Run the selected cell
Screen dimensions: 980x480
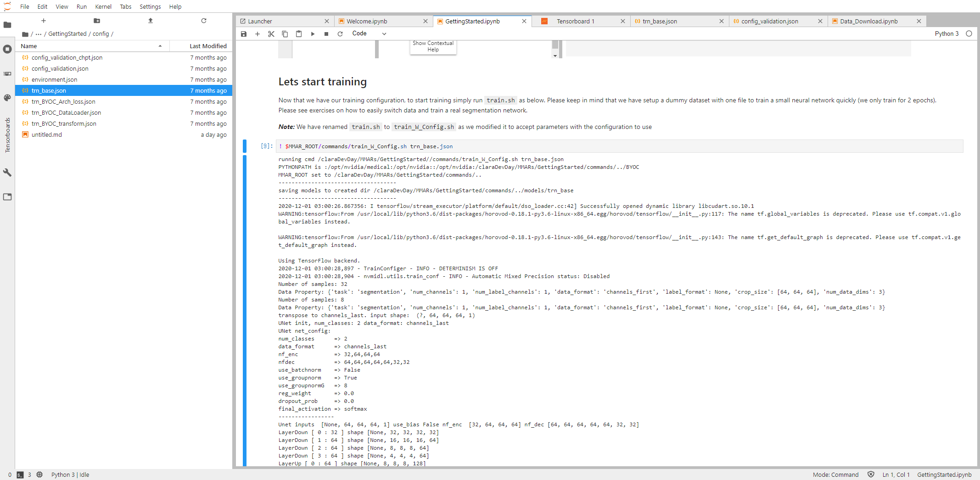[x=313, y=34]
